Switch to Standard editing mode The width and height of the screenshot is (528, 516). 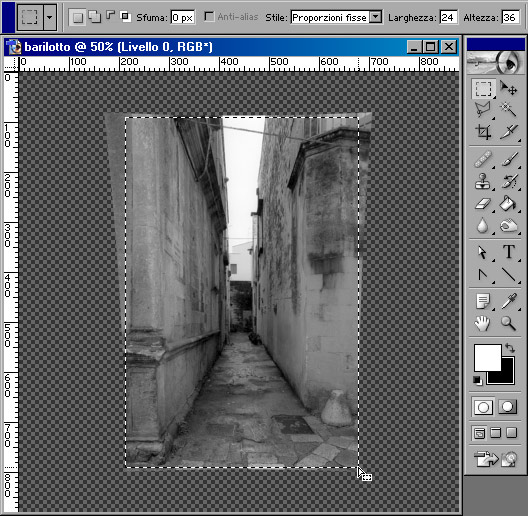point(483,407)
